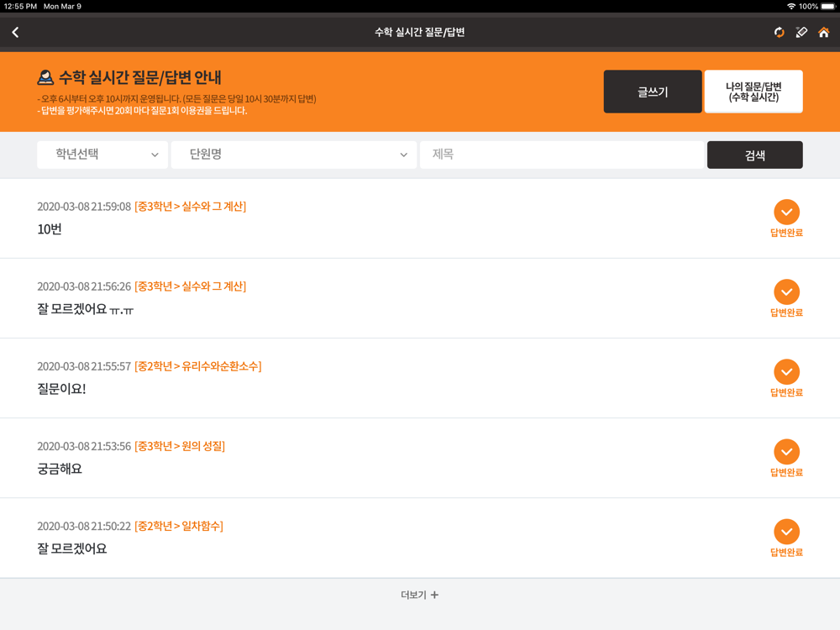Refresh the page with reload icon
Viewport: 840px width, 630px height.
[779, 32]
